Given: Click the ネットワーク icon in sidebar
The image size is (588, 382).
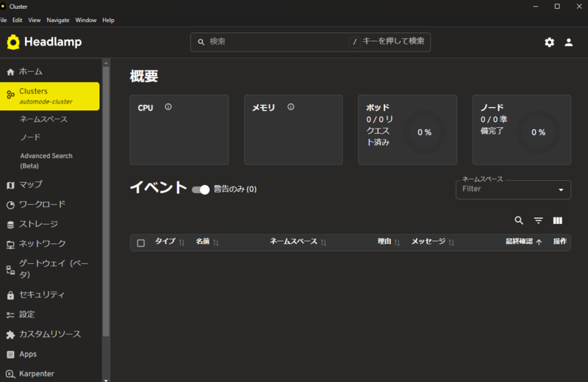Looking at the screenshot, I should pyautogui.click(x=10, y=245).
